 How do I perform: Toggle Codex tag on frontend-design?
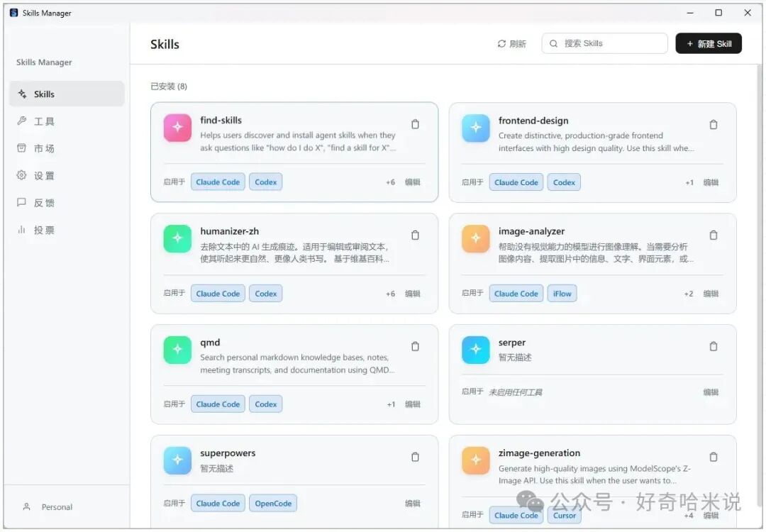(x=564, y=183)
